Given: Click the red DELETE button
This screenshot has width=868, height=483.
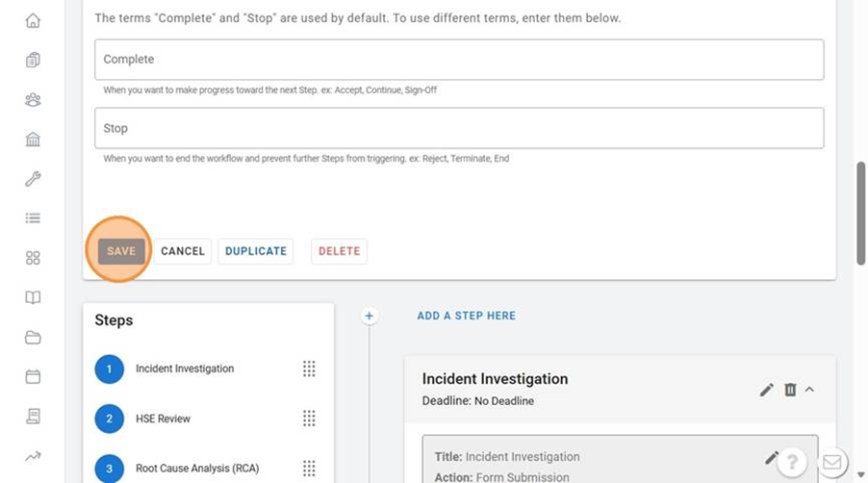Looking at the screenshot, I should coord(339,251).
